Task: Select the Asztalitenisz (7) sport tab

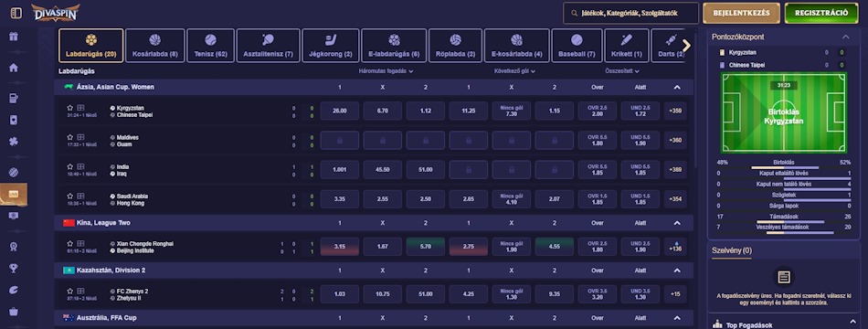Action: coord(268,46)
